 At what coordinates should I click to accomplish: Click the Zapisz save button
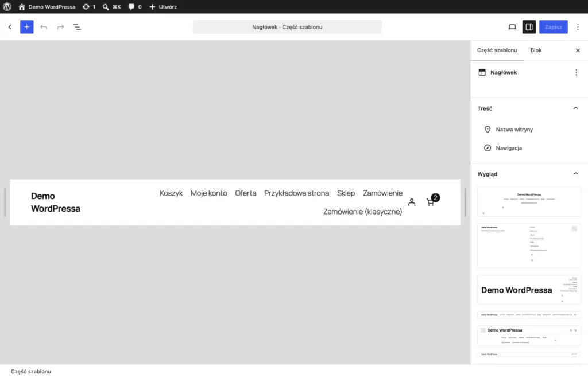[553, 27]
